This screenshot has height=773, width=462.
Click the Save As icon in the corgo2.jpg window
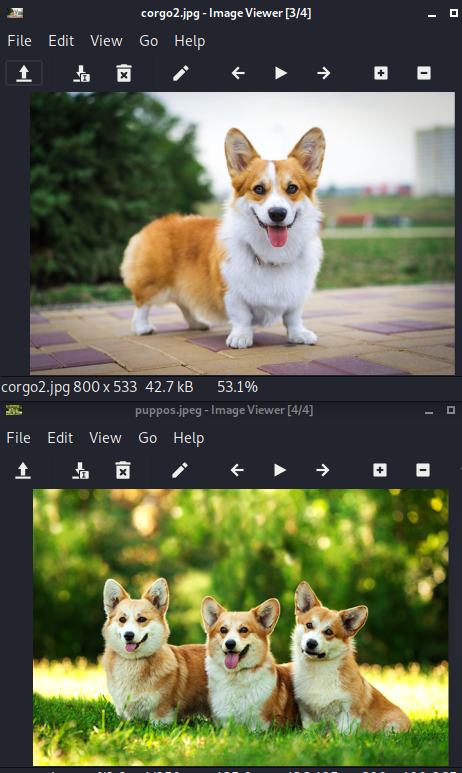(81, 73)
